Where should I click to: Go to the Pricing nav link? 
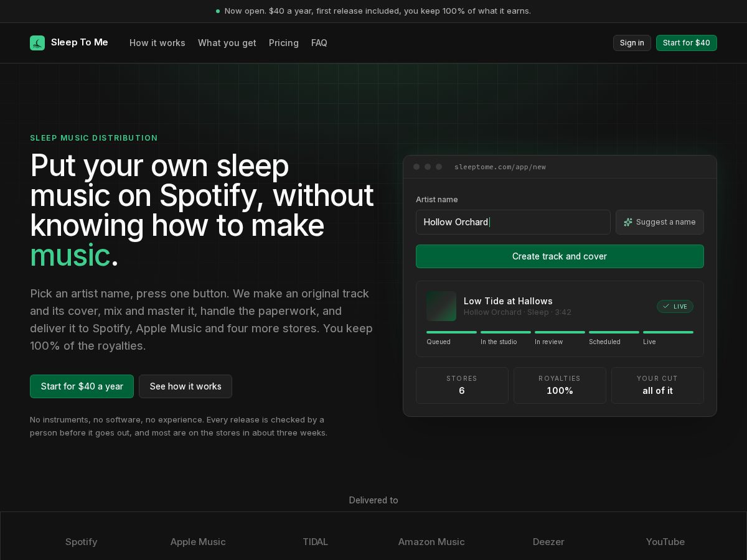284,43
